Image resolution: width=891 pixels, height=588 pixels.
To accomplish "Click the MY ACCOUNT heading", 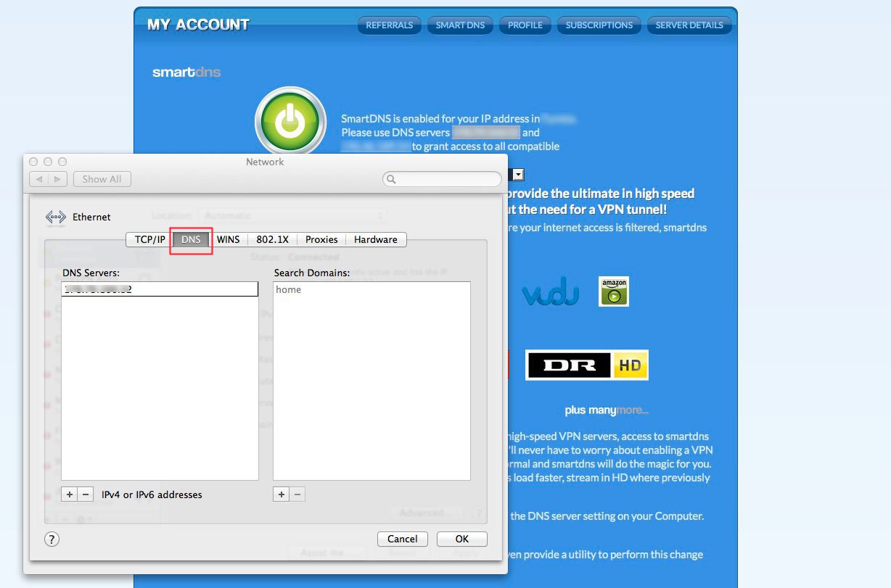I will (198, 25).
